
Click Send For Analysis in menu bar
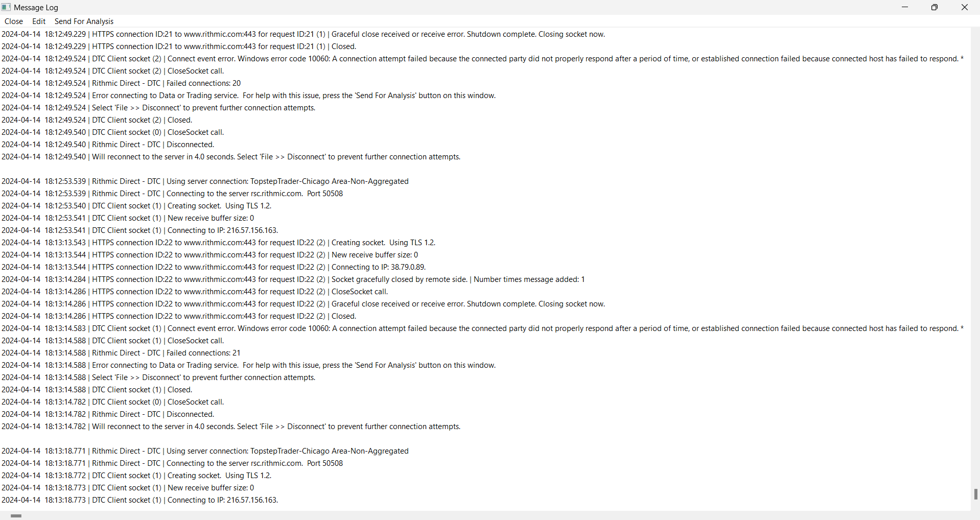coord(84,21)
